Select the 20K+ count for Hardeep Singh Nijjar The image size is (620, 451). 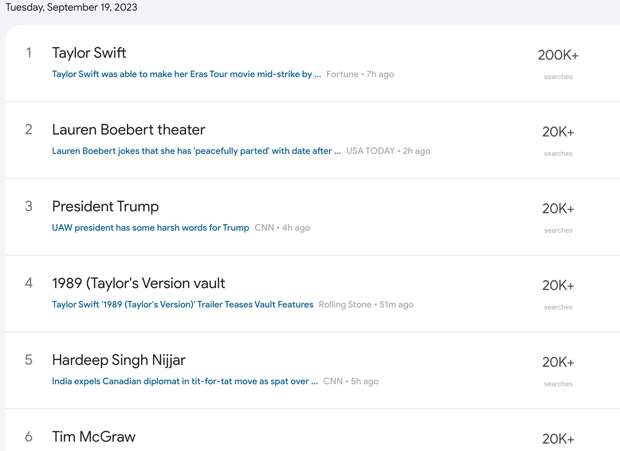coord(558,362)
